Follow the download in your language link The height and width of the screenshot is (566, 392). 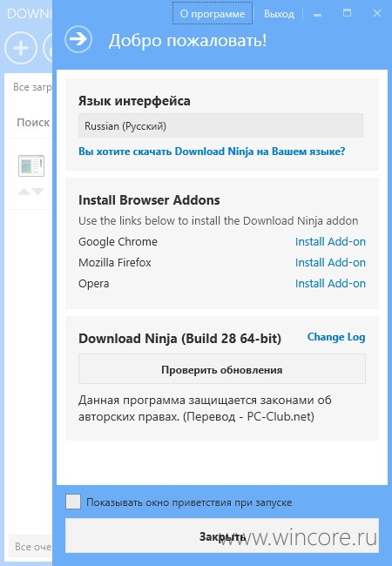tap(212, 152)
